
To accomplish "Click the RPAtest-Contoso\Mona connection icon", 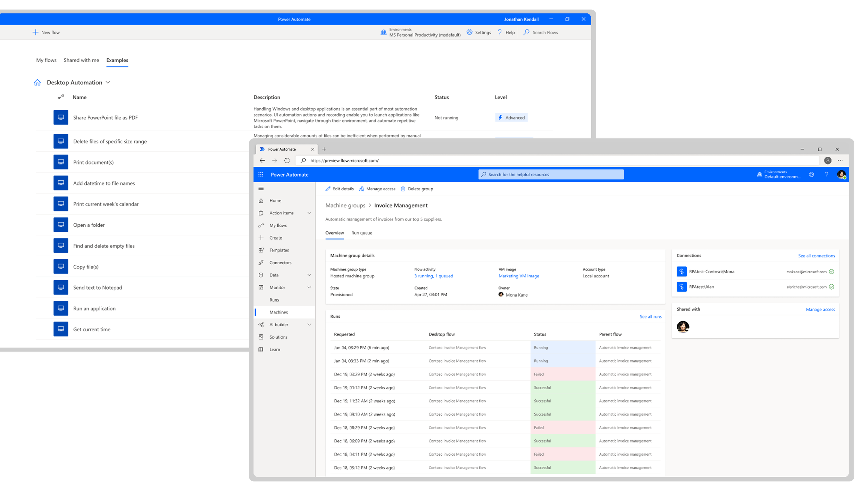I will (682, 272).
